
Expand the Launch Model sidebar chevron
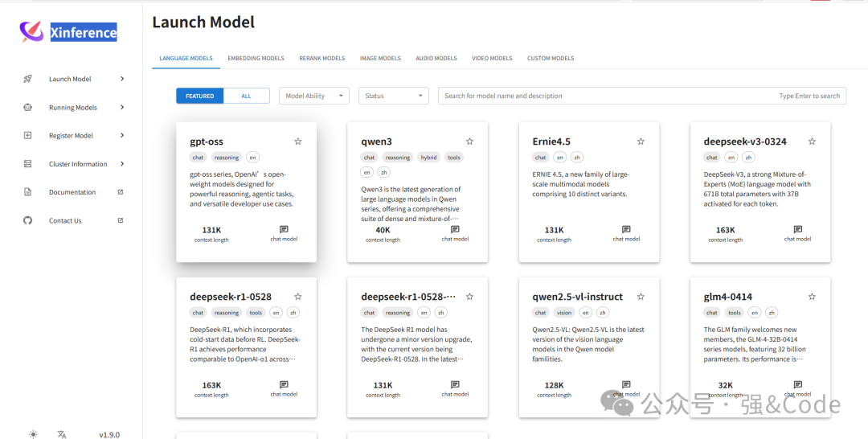tap(122, 79)
